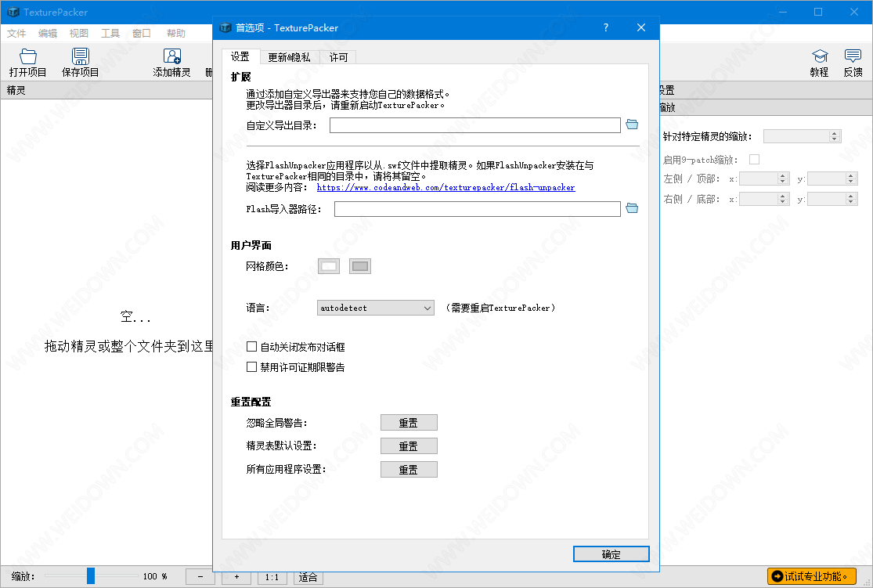The image size is (873, 588).
Task: Switch to the 设置 tab
Action: pos(240,57)
